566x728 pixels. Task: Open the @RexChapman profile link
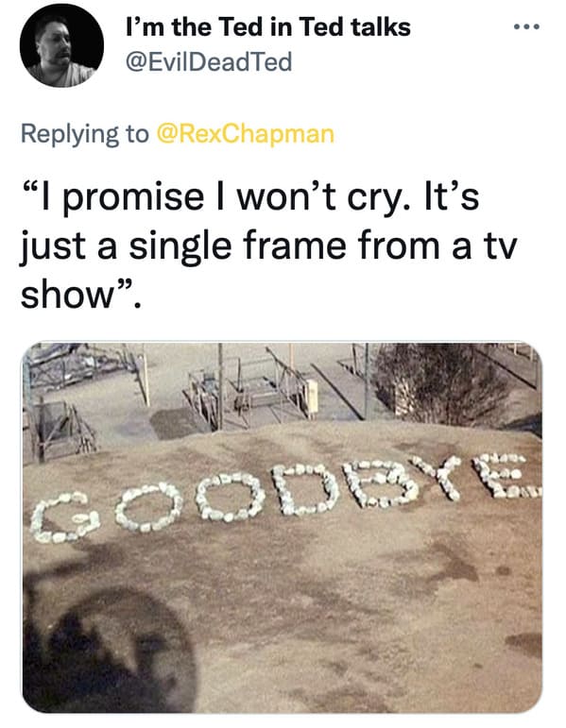[x=246, y=134]
